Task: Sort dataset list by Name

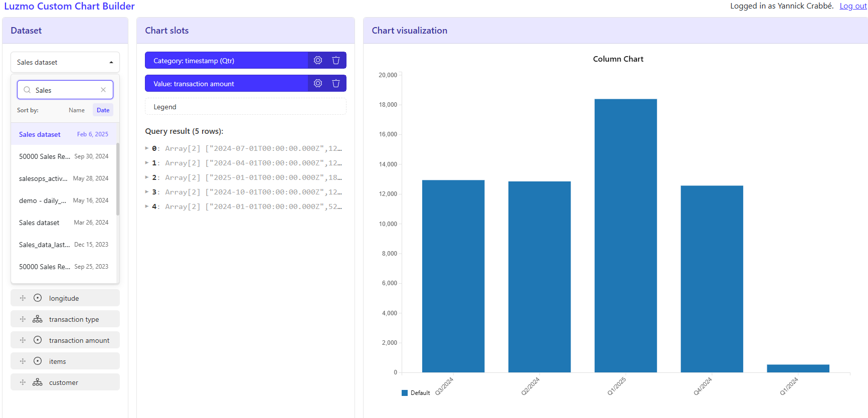Action: (76, 110)
